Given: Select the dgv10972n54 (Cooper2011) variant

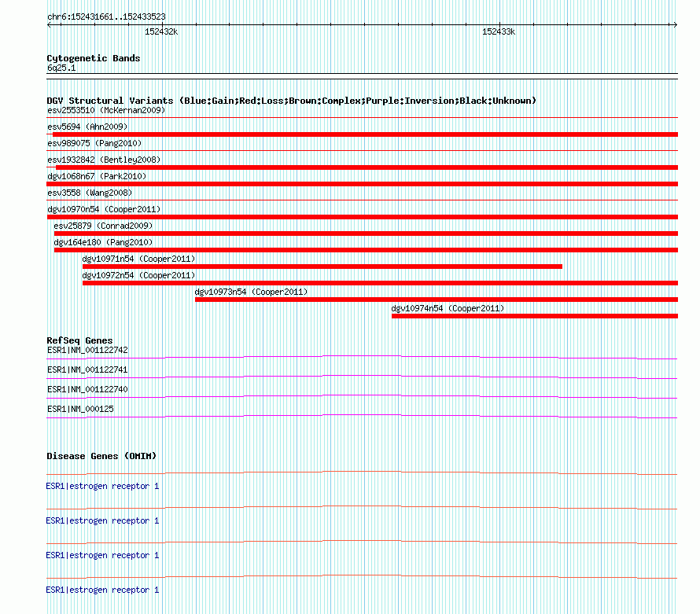Looking at the screenshot, I should pyautogui.click(x=139, y=275).
